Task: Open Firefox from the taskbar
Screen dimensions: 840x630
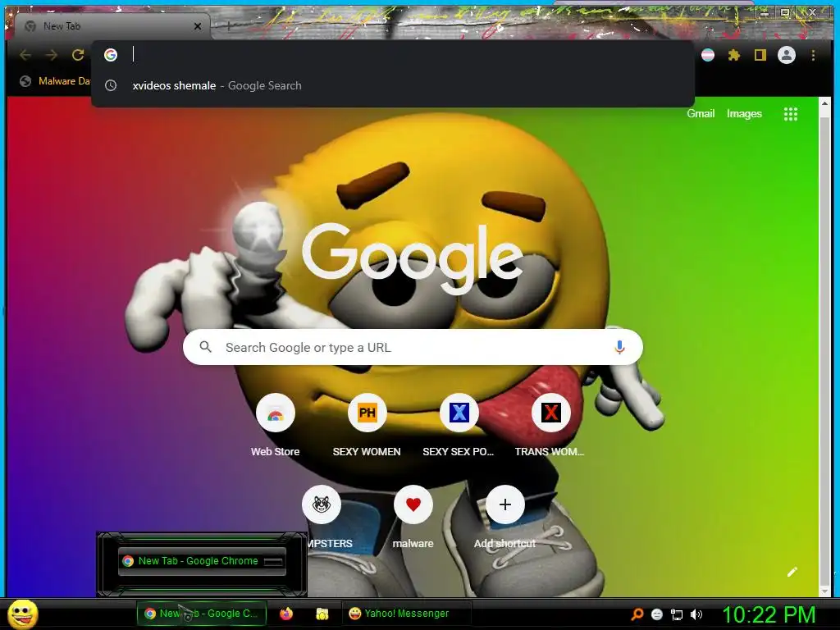Action: pos(286,614)
